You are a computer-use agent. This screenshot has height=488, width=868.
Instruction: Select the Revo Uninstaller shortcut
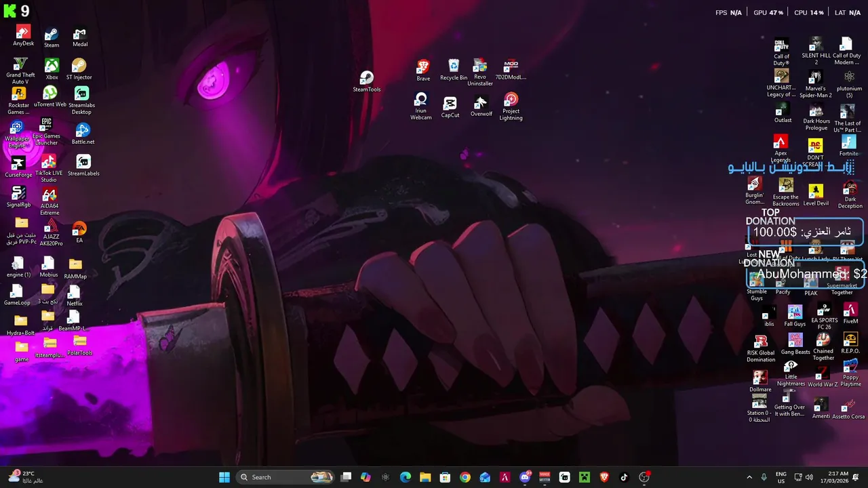click(480, 73)
